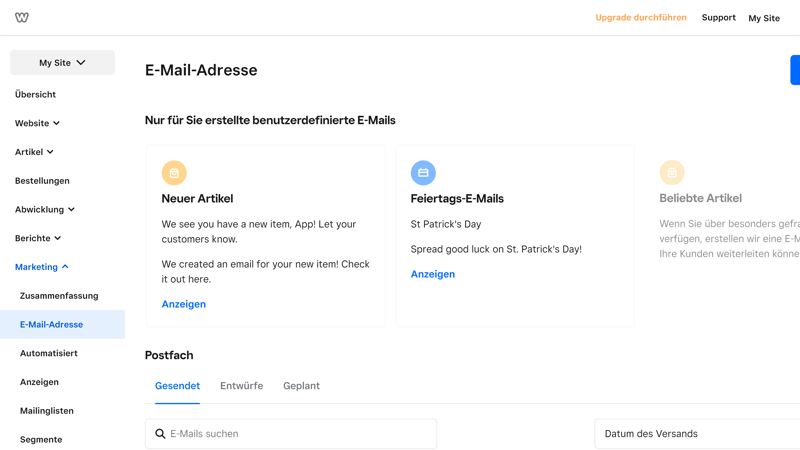
Task: Click the Neuer Artikel orange bag icon
Action: tap(174, 173)
